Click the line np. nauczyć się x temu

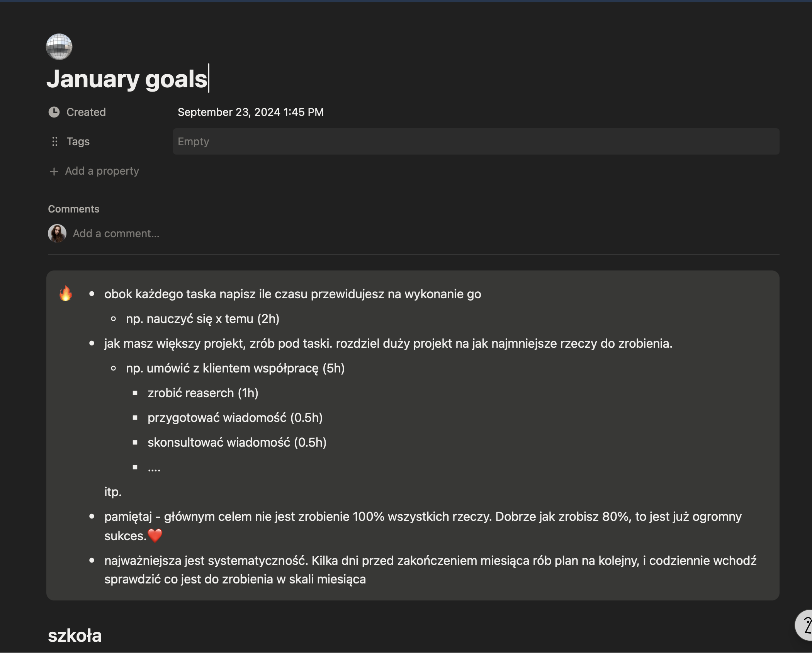point(202,319)
